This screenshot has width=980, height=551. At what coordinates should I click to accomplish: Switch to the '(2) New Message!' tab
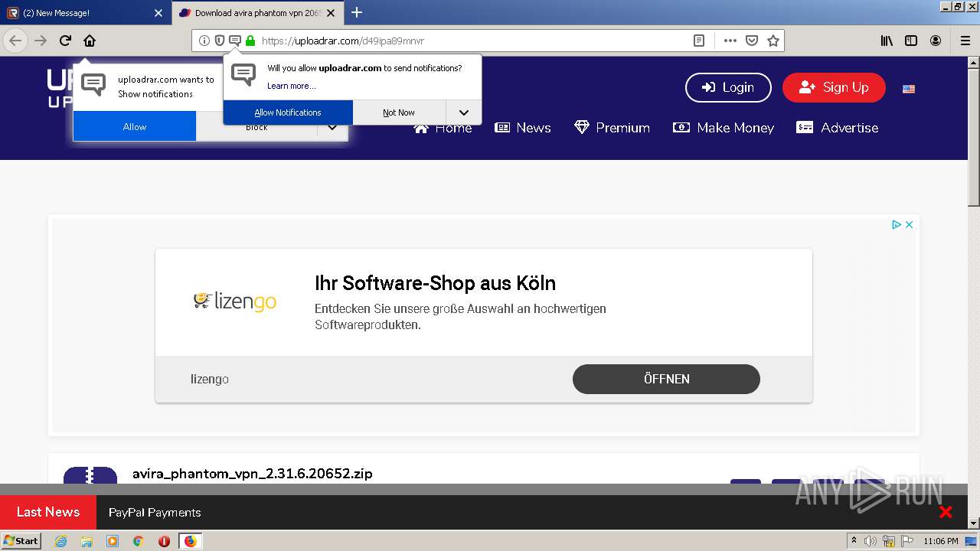86,13
